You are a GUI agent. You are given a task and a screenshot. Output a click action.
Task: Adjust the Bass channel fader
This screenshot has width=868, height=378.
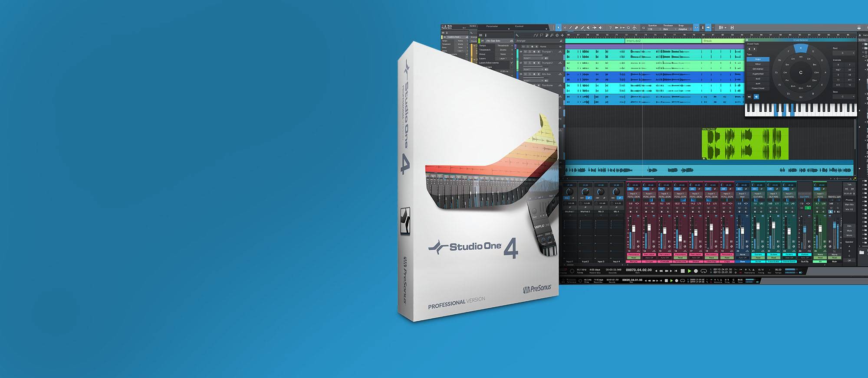pyautogui.click(x=742, y=231)
